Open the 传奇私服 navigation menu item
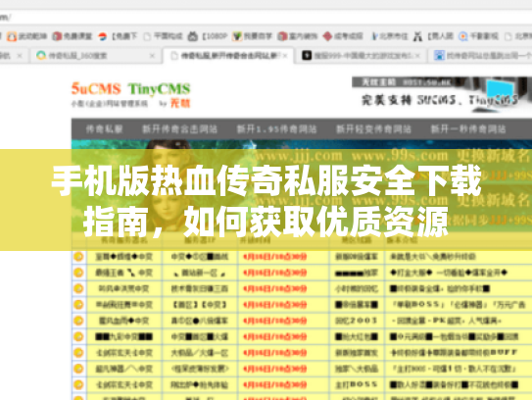This screenshot has width=532, height=400. pyautogui.click(x=104, y=129)
